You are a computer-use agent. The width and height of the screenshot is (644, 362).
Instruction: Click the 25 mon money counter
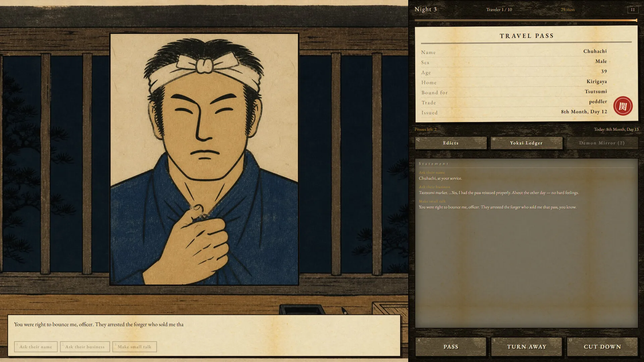pos(568,10)
